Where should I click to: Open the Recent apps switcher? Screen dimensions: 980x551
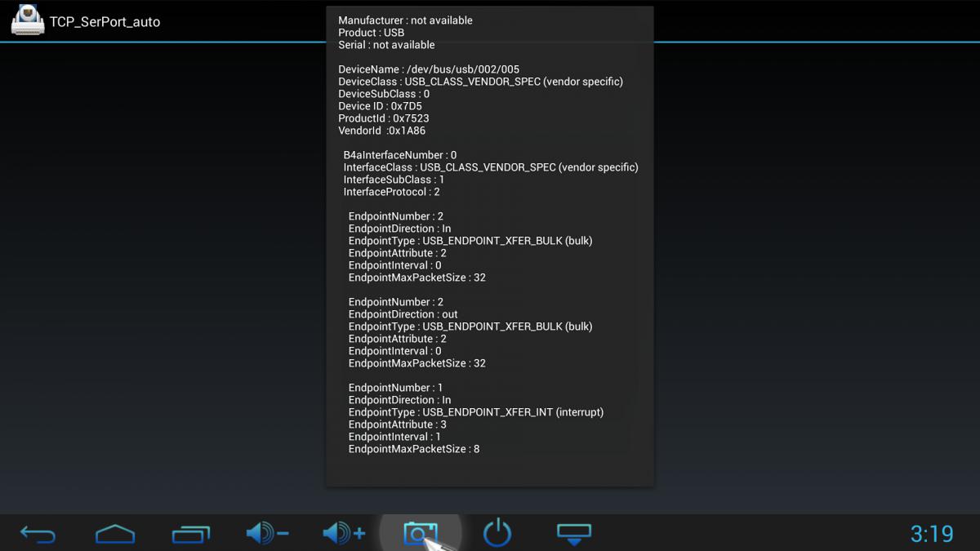(191, 534)
